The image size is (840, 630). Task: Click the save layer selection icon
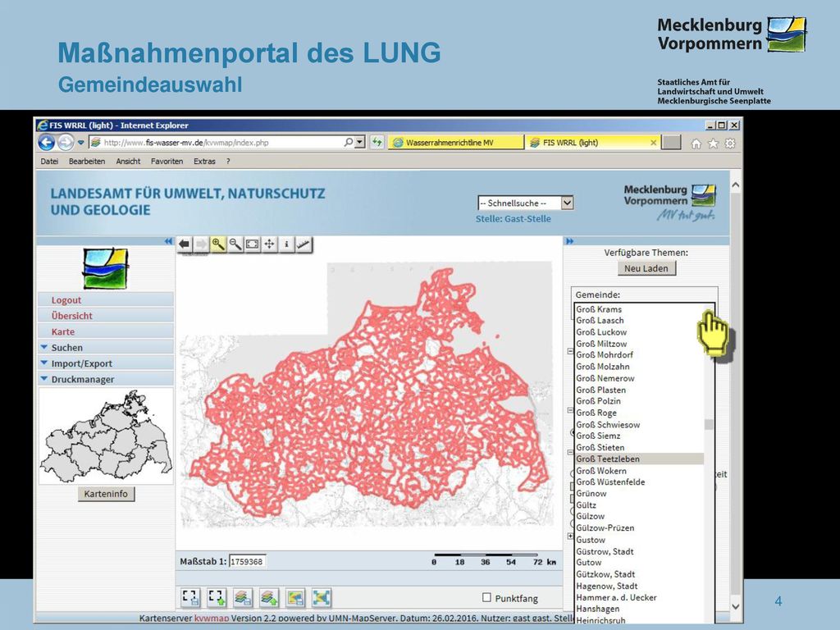click(x=243, y=597)
